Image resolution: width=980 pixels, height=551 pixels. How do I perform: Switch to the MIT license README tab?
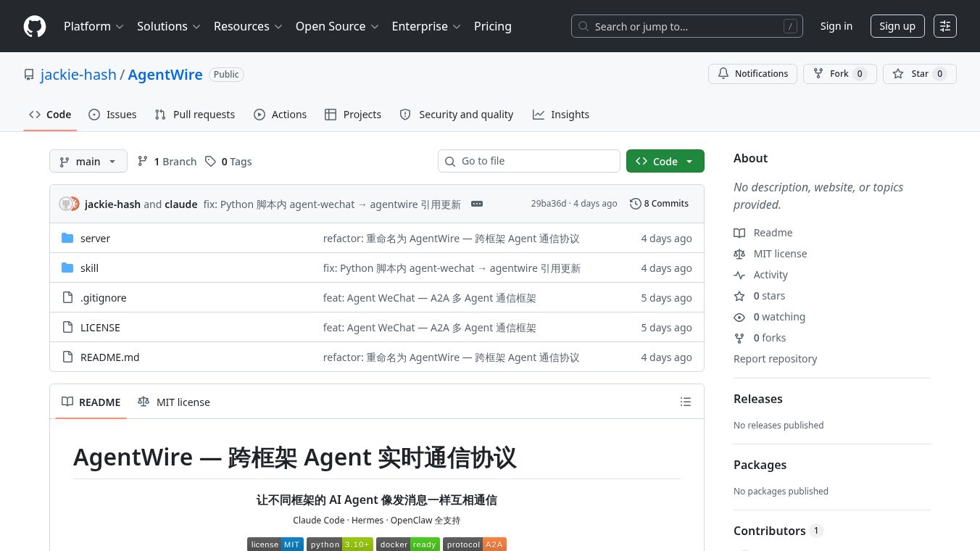pyautogui.click(x=174, y=402)
